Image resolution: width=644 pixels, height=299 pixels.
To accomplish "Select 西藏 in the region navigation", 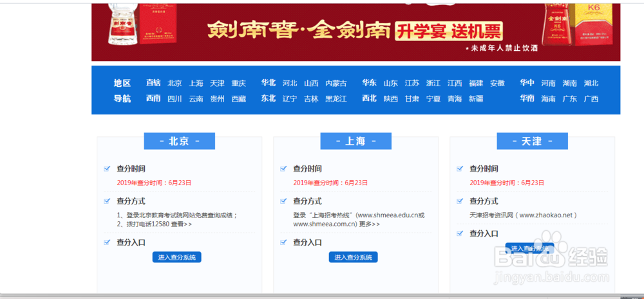I will tap(239, 99).
